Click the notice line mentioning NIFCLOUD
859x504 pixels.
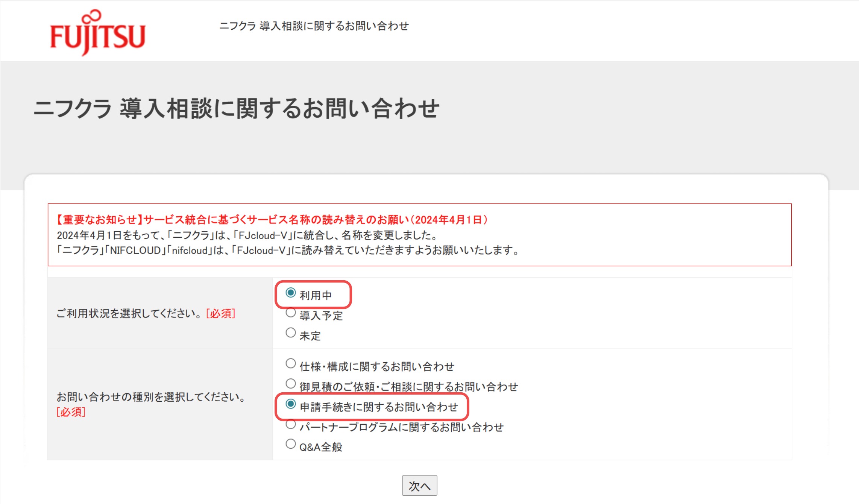click(288, 250)
